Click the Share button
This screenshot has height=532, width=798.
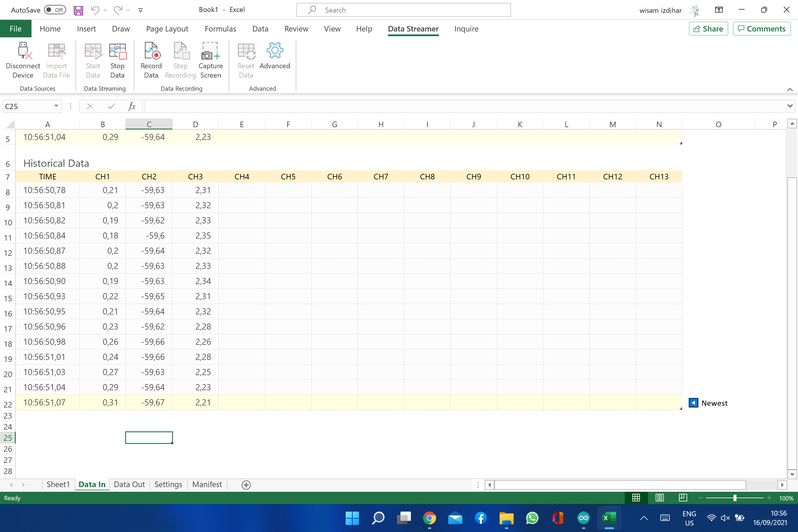point(708,29)
